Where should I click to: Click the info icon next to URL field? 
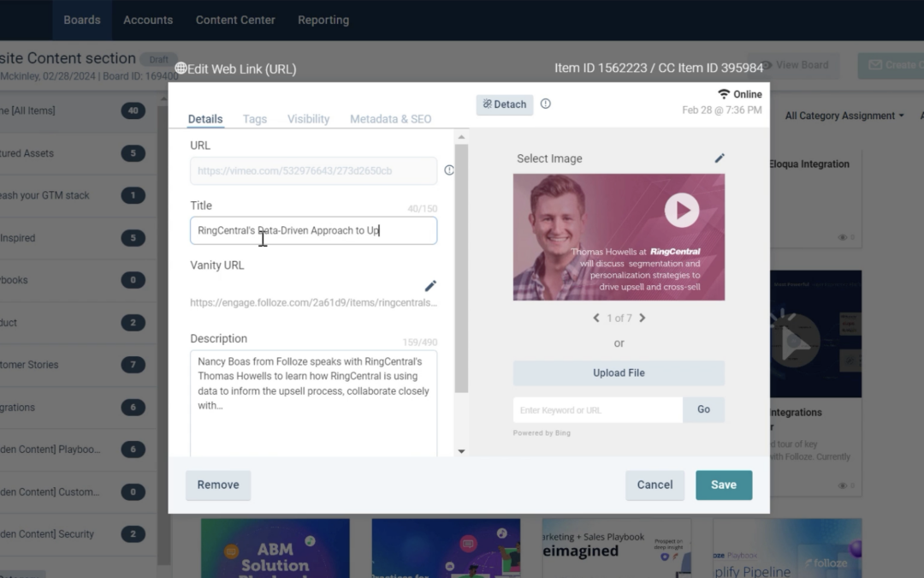coord(449,170)
